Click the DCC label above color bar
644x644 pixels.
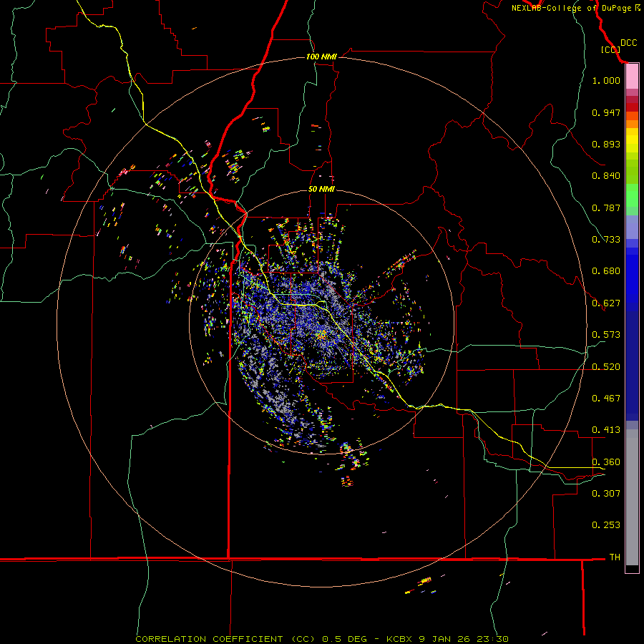pos(628,43)
